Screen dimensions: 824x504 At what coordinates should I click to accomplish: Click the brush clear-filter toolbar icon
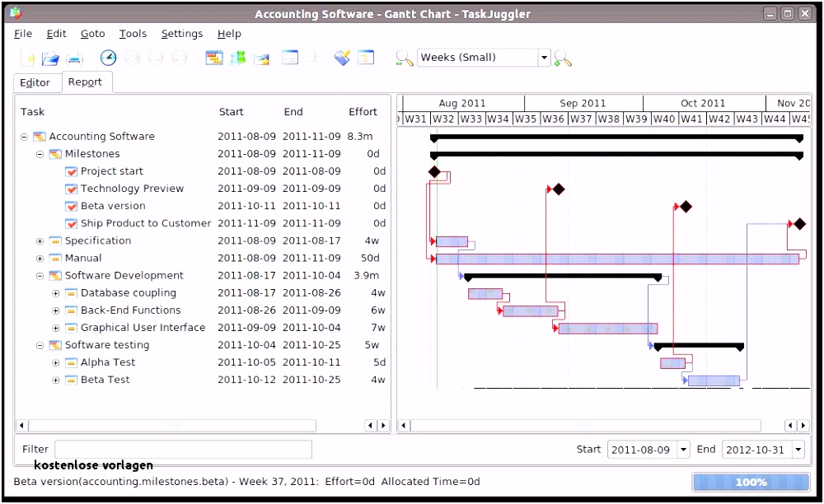point(342,57)
